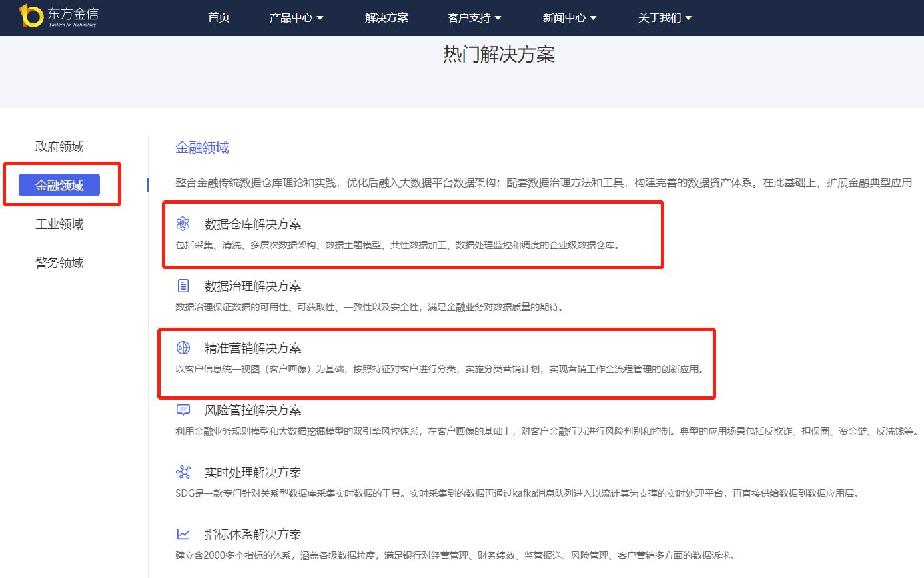The width and height of the screenshot is (924, 578).
Task: Open the 新闻中心 dropdown
Action: pos(564,19)
